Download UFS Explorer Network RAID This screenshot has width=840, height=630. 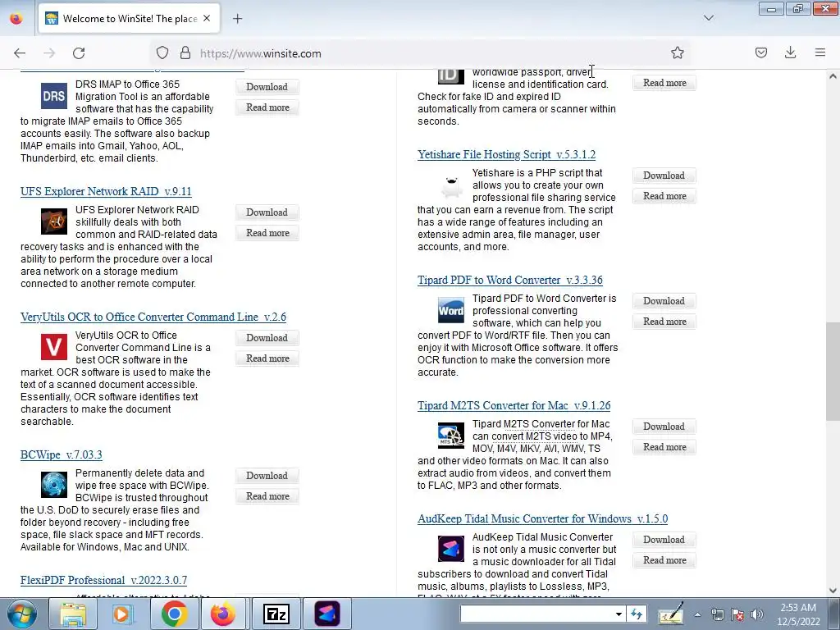pyautogui.click(x=267, y=212)
